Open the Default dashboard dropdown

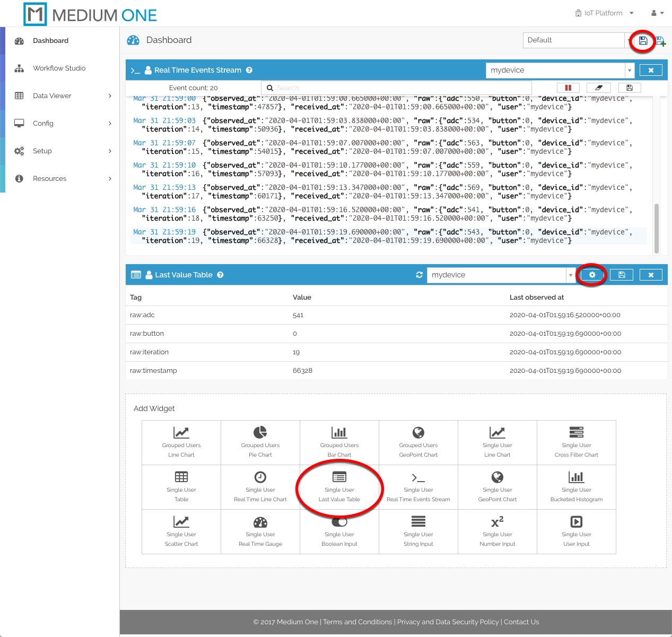pos(573,40)
